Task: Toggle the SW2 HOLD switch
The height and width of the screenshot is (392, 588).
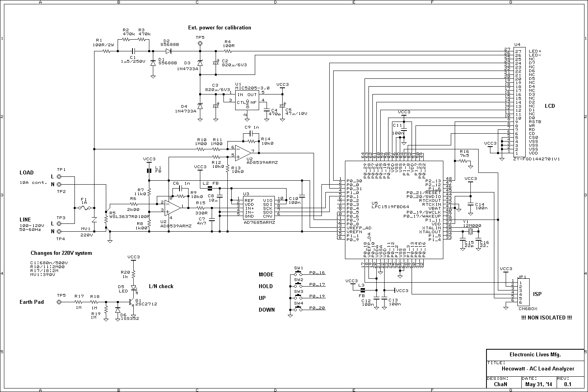Action: [298, 285]
